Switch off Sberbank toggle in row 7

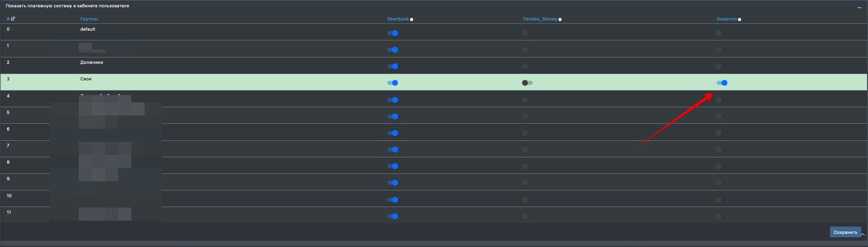[x=393, y=150]
